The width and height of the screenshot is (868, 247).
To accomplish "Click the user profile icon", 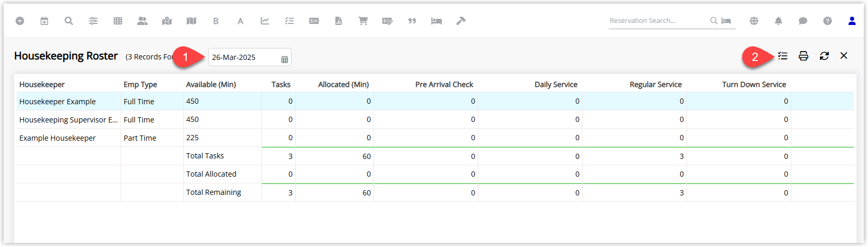I will coord(852,21).
